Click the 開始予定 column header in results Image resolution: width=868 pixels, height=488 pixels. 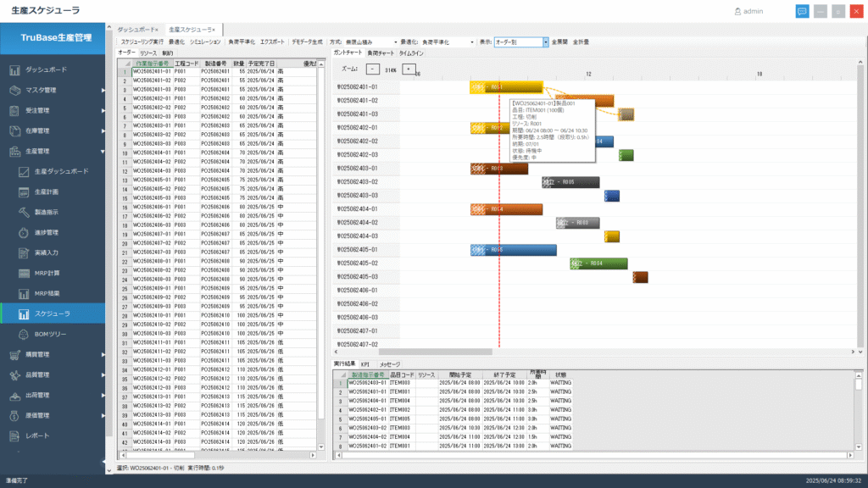coord(460,375)
